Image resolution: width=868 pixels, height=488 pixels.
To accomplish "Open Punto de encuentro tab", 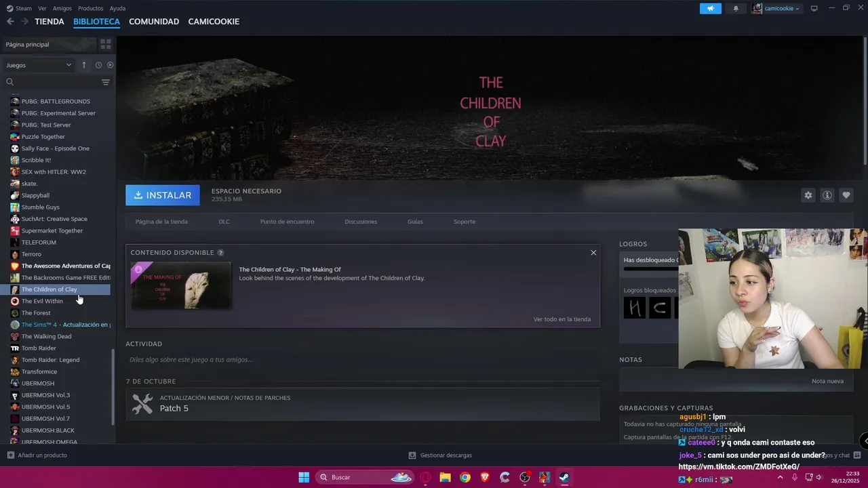I will pyautogui.click(x=287, y=222).
